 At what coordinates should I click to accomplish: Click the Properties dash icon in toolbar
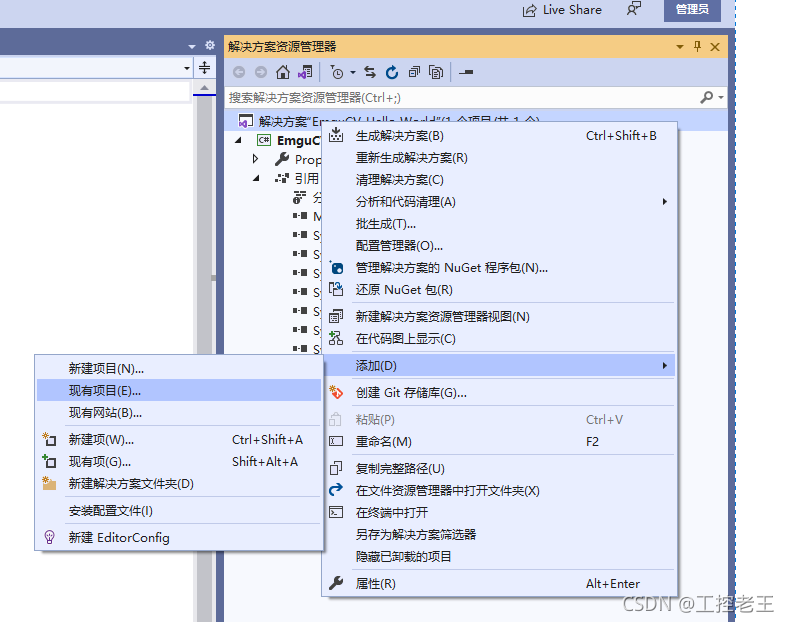[466, 72]
